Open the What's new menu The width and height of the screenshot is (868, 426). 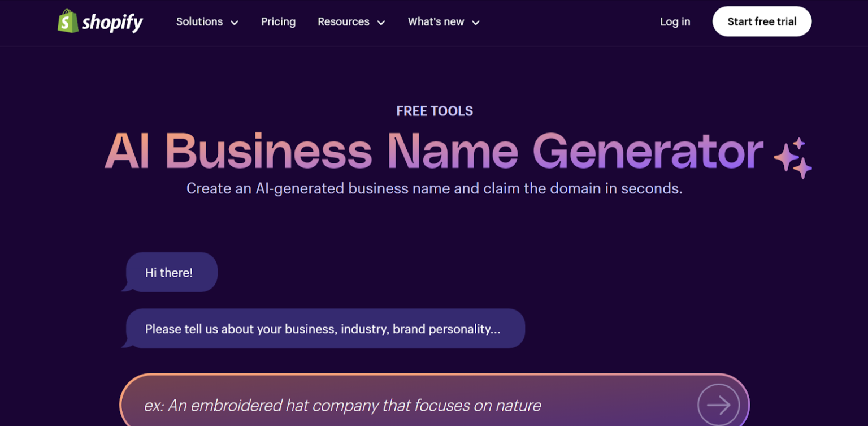(436, 21)
